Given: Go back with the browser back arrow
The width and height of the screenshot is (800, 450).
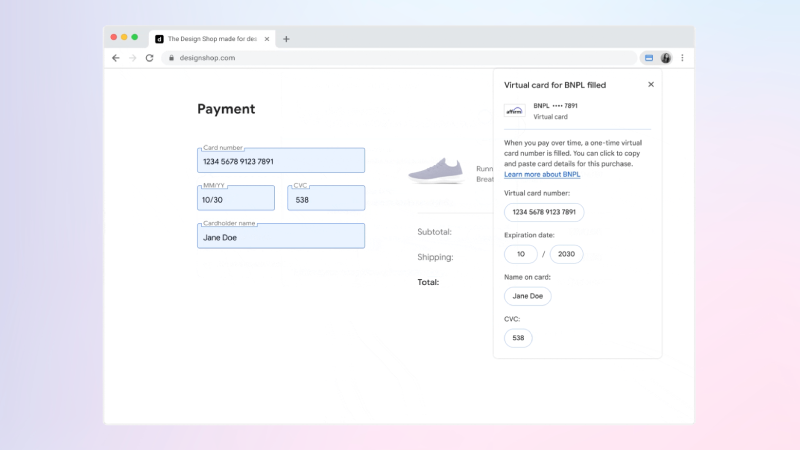Looking at the screenshot, I should [x=116, y=58].
